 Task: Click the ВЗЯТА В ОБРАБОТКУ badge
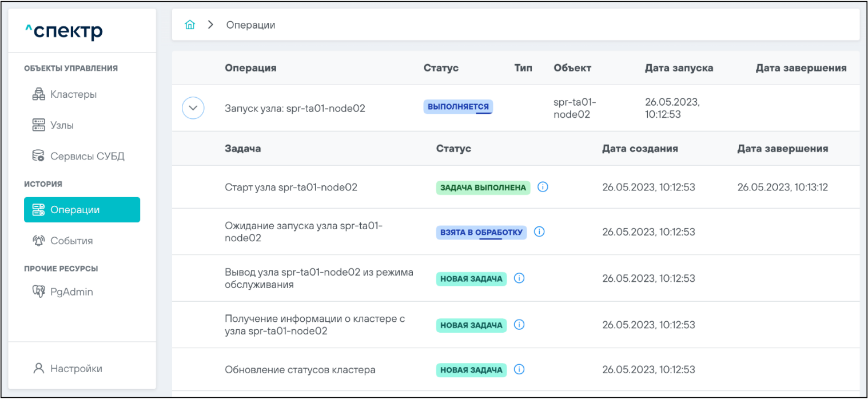coord(481,233)
